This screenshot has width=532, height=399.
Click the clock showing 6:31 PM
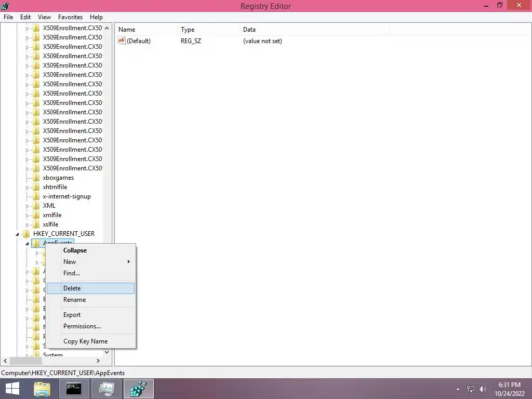click(509, 385)
